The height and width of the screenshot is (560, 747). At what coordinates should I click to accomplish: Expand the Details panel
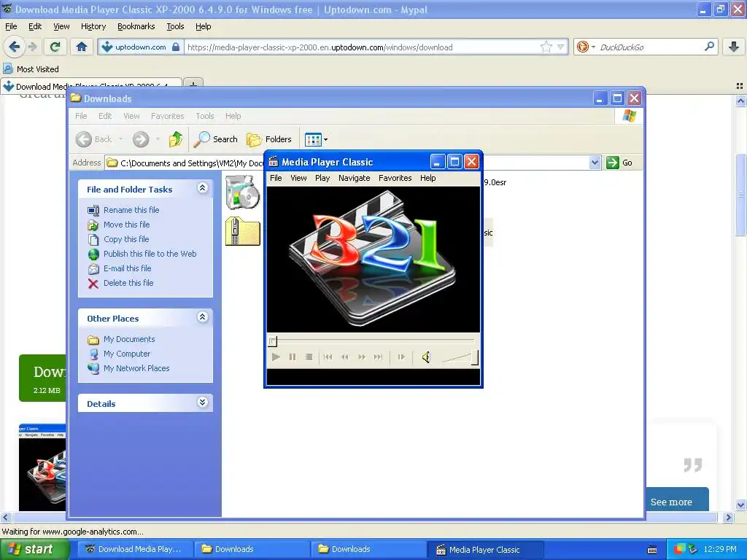point(203,402)
